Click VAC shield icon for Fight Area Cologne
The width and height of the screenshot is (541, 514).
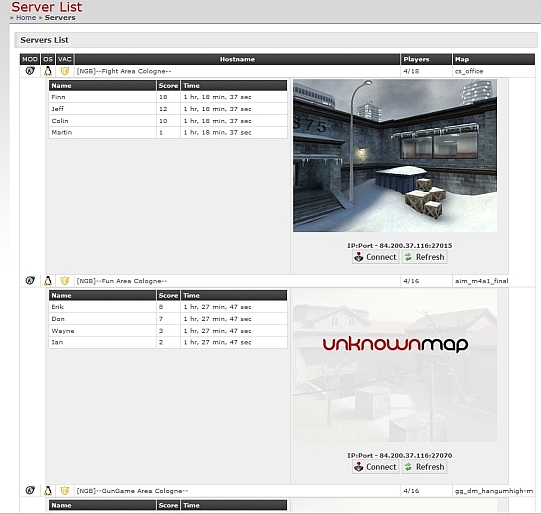[x=65, y=71]
